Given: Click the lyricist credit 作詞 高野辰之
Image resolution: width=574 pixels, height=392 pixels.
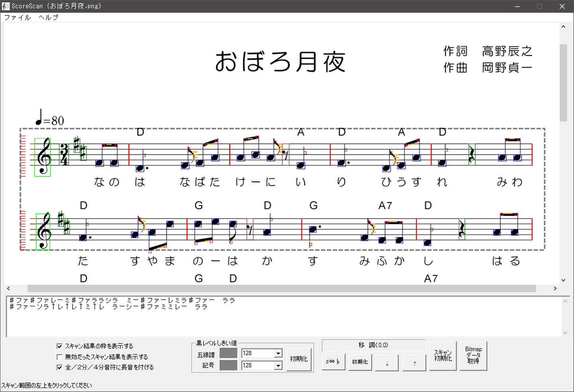Looking at the screenshot, I should (488, 51).
